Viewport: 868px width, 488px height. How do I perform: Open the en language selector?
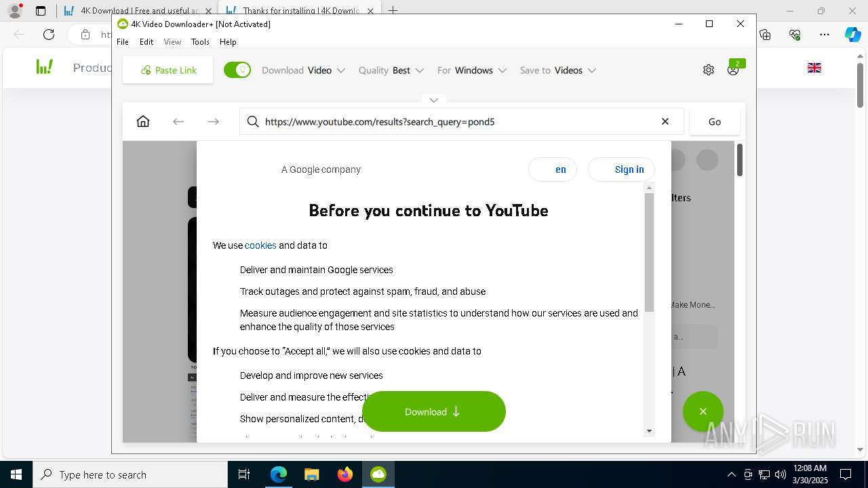553,169
